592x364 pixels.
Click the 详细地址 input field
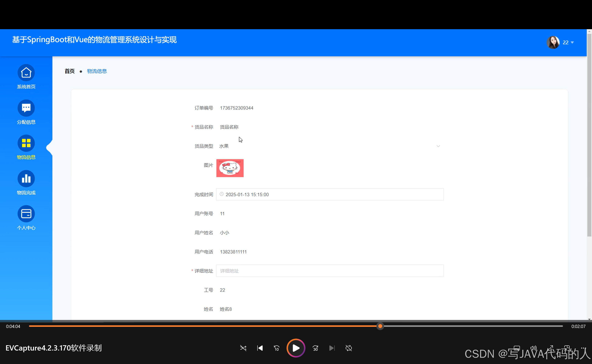click(x=330, y=271)
